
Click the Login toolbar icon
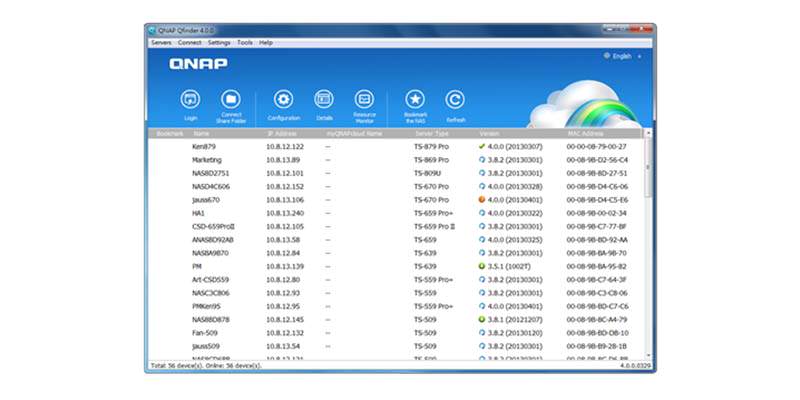click(x=190, y=99)
